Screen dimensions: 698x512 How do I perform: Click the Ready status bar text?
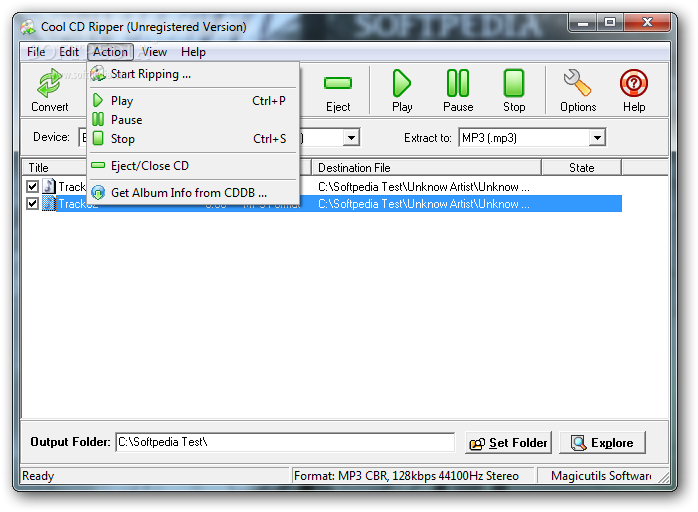[38, 476]
